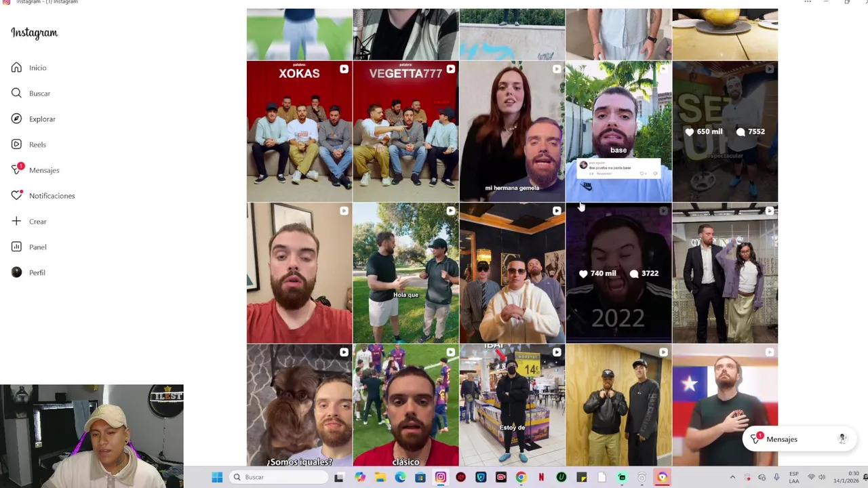The image size is (868, 488).
Task: Open the reel with two men in caps
Action: (x=618, y=405)
